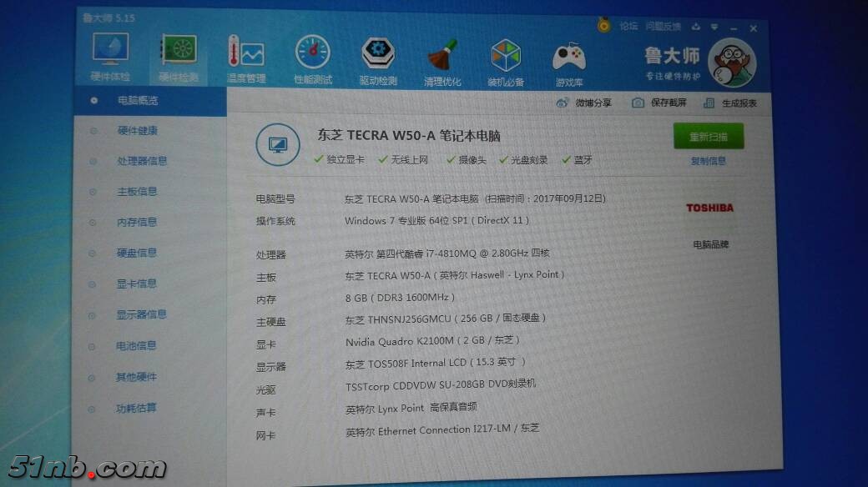Click the Weibo icon next to 微博分享

(562, 103)
